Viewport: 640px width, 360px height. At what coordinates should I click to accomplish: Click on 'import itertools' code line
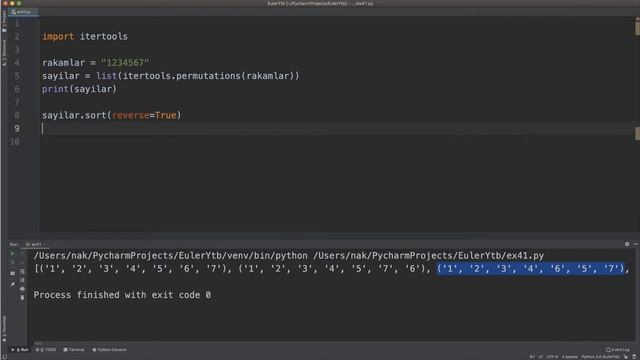point(85,36)
